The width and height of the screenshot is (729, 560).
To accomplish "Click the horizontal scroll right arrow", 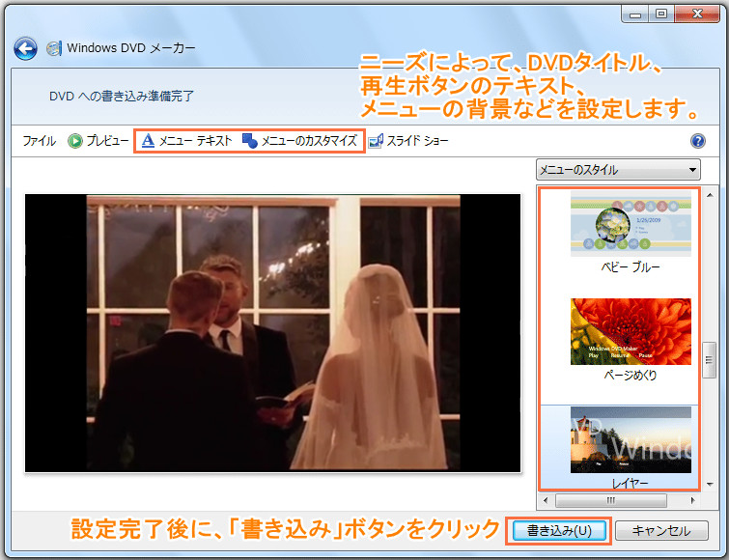I will pos(692,500).
